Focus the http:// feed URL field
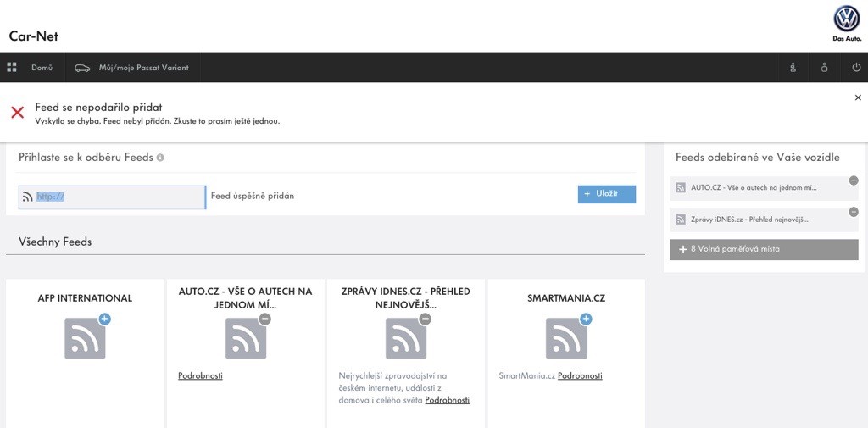The image size is (868, 428). pos(112,197)
